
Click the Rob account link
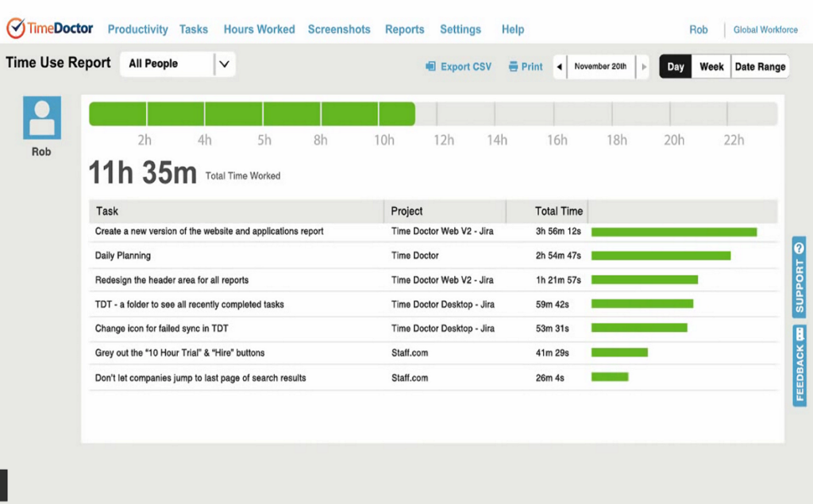tap(699, 29)
